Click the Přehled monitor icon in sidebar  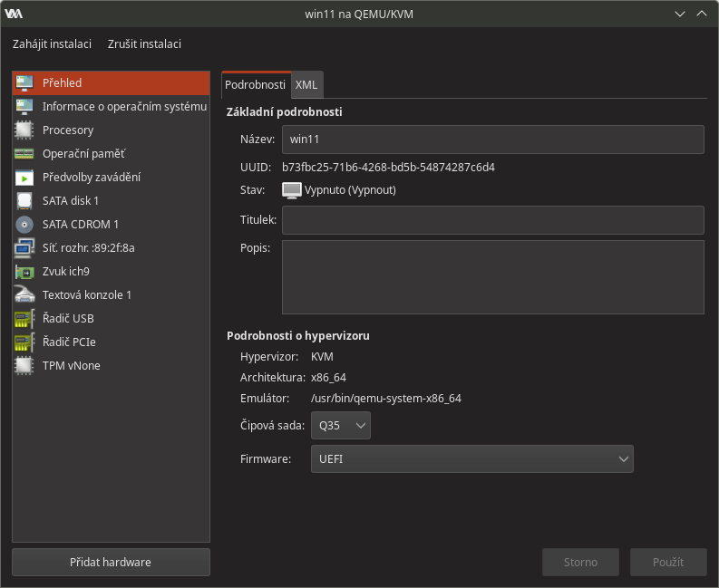coord(24,83)
